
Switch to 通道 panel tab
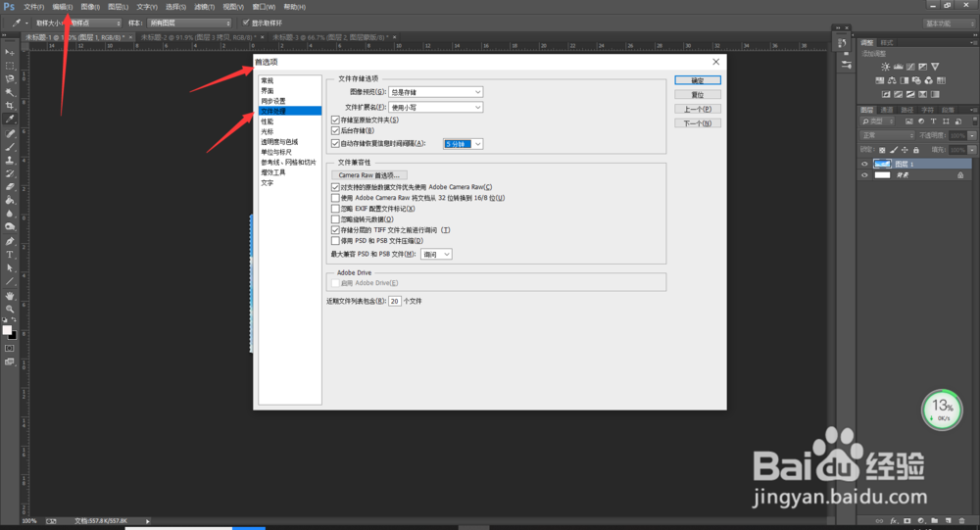click(887, 110)
